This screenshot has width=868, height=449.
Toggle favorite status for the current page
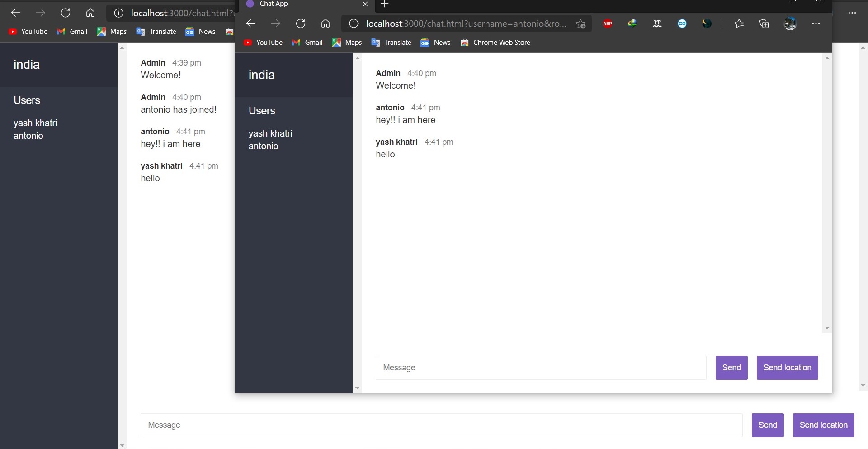point(581,24)
